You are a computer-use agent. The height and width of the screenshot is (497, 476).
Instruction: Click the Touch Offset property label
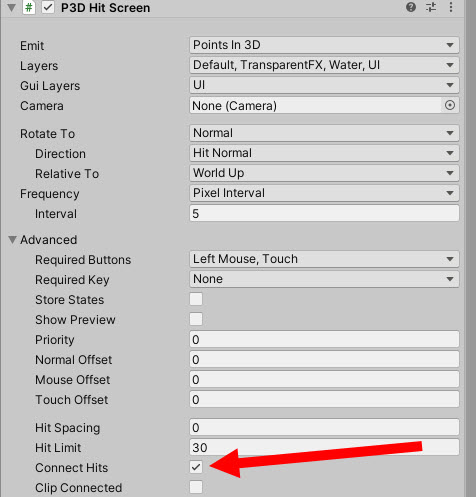(x=72, y=400)
